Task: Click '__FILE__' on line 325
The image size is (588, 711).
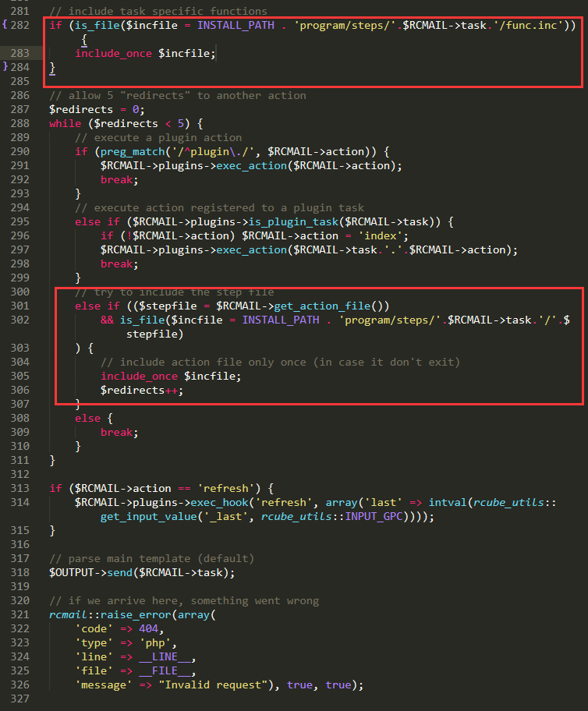Action: tap(165, 670)
